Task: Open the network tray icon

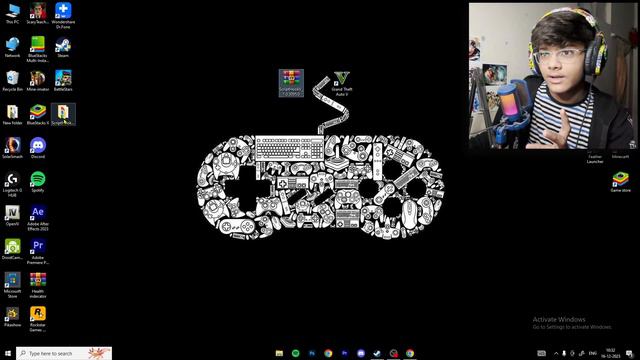Action: click(x=582, y=353)
